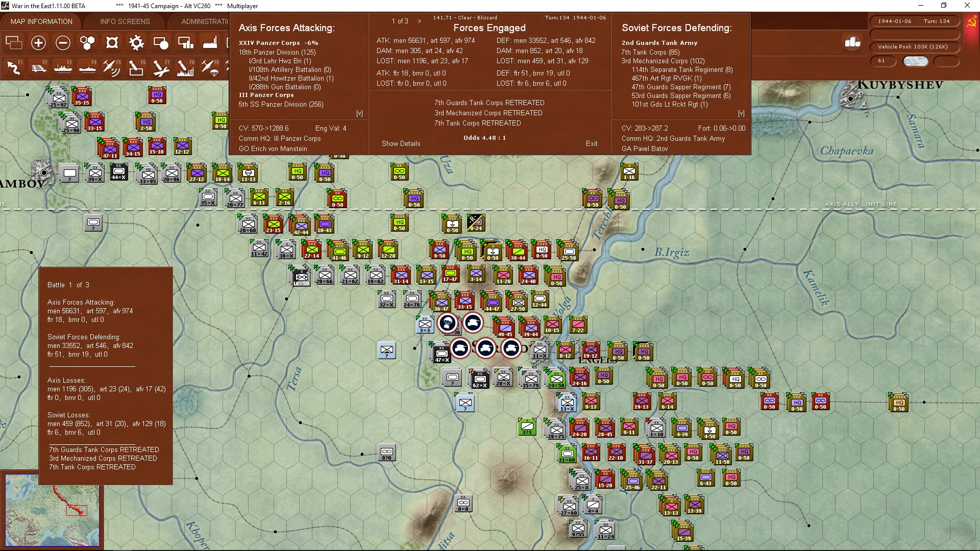Select F1 move mode arrow icon
The width and height of the screenshot is (980, 551).
14,67
